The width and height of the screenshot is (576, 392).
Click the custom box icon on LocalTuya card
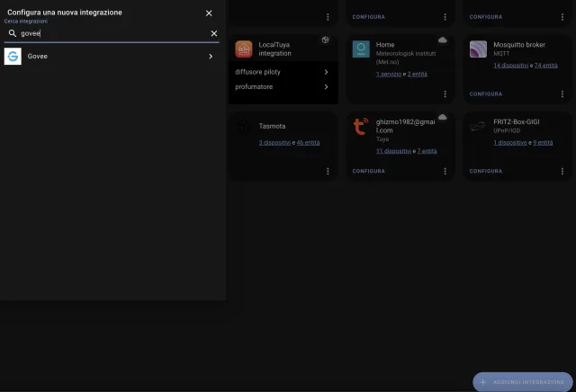click(x=325, y=40)
